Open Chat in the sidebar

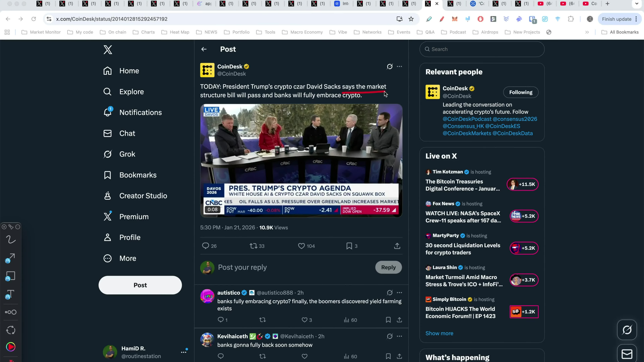pyautogui.click(x=119, y=133)
